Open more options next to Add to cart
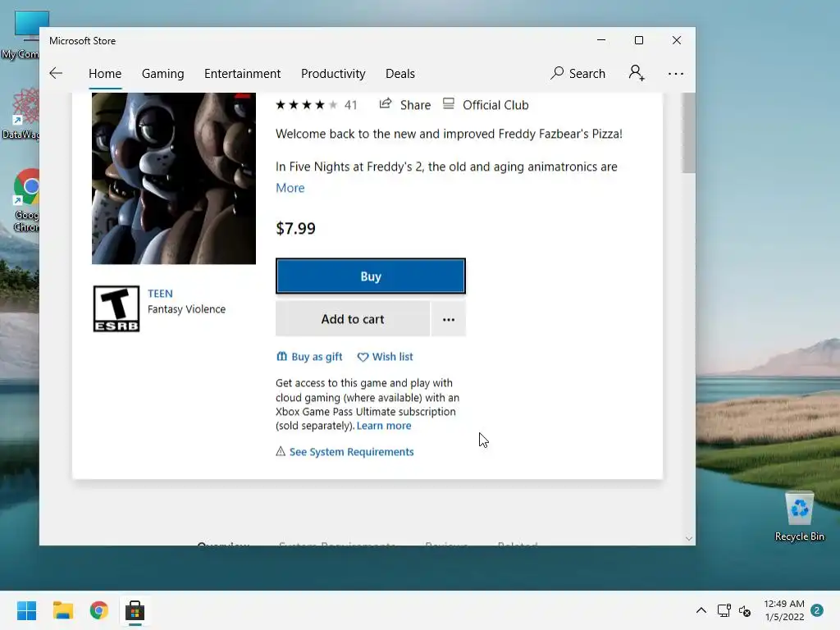The width and height of the screenshot is (840, 630). pos(449,319)
